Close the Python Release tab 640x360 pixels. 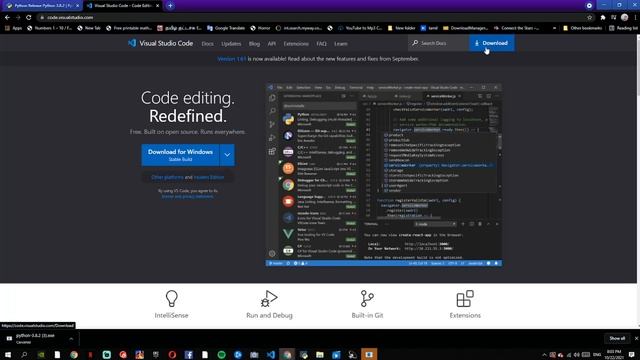point(78,6)
